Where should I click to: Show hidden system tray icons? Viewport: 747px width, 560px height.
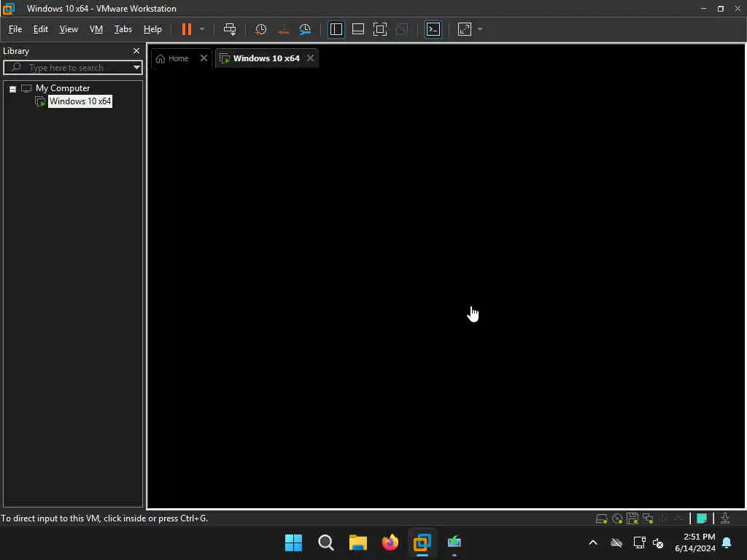point(593,542)
